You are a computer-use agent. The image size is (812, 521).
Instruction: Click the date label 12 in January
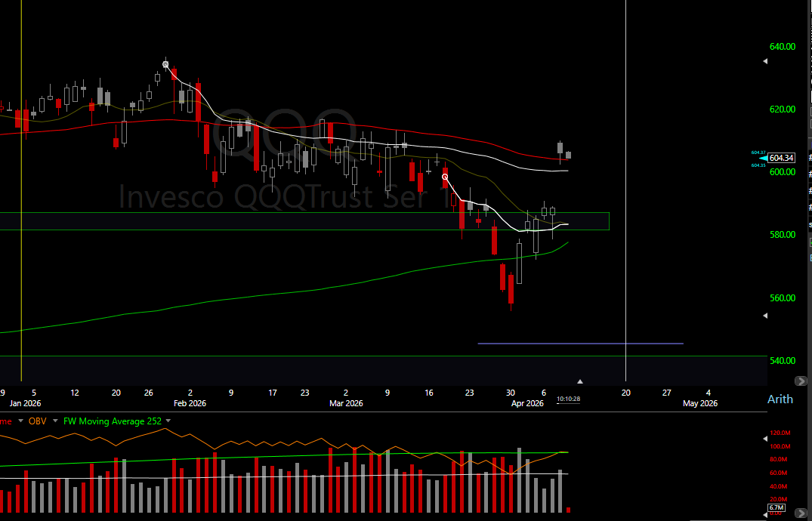coord(75,393)
